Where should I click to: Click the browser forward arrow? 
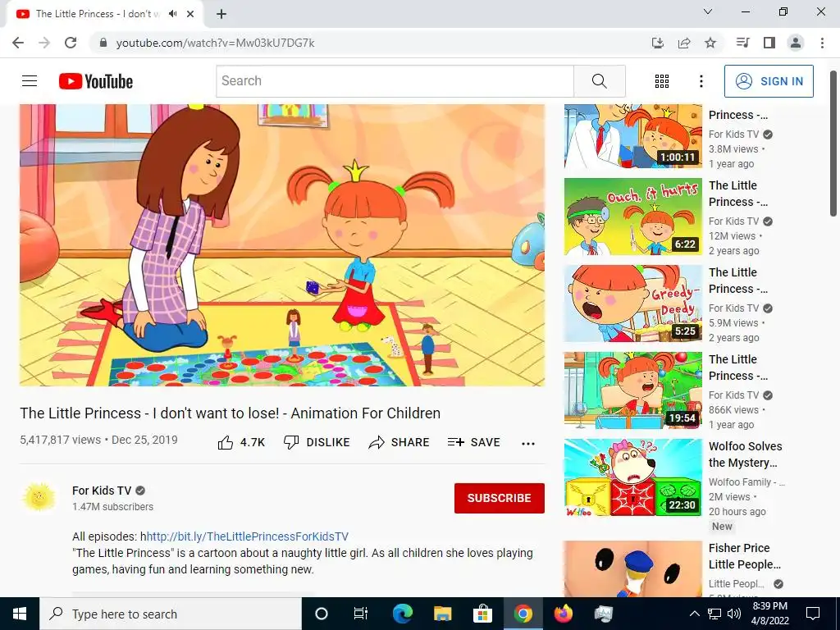click(x=44, y=43)
